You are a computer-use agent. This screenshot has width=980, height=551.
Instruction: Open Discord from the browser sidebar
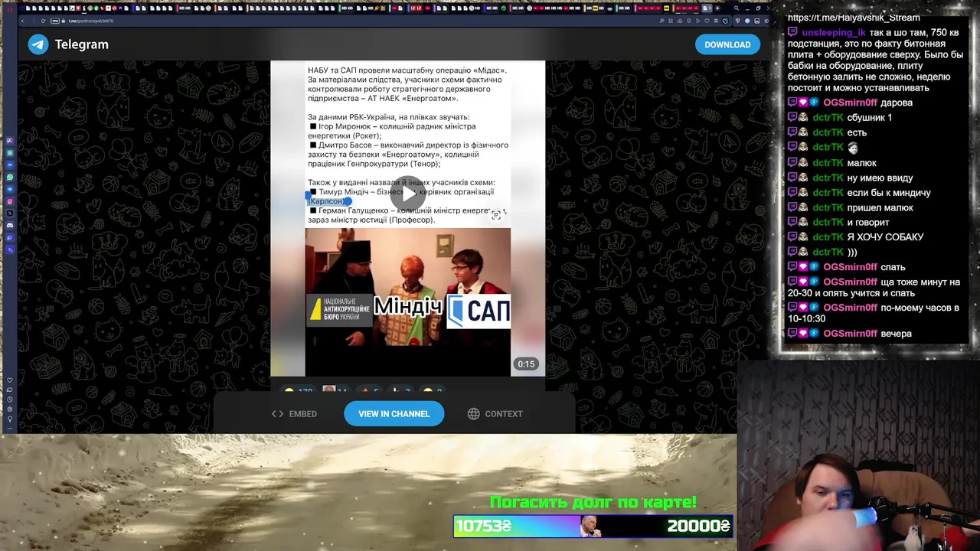[10, 225]
